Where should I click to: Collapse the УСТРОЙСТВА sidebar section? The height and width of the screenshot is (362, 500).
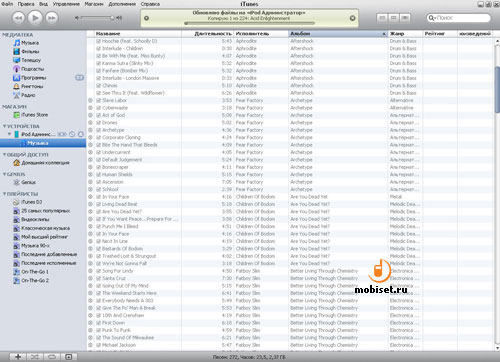pyautogui.click(x=4, y=126)
